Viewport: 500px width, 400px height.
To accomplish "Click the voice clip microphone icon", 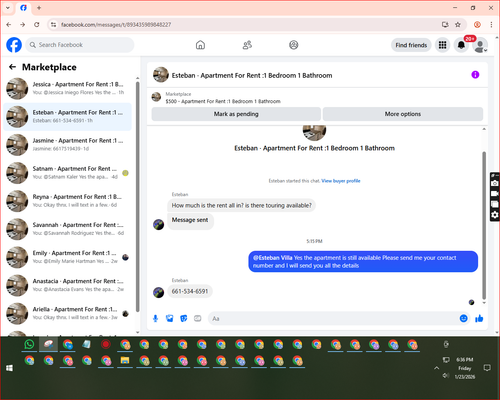I will pyautogui.click(x=155, y=319).
